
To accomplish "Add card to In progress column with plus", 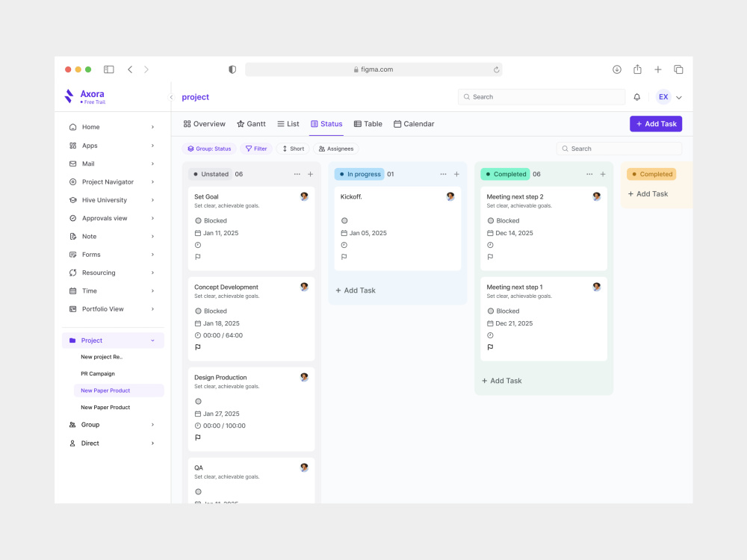I will tap(457, 174).
